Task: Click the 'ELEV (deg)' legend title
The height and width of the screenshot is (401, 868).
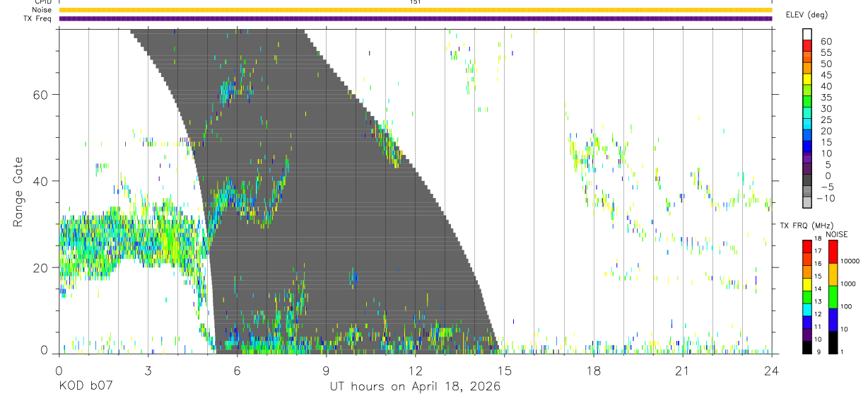Action: 807,15
